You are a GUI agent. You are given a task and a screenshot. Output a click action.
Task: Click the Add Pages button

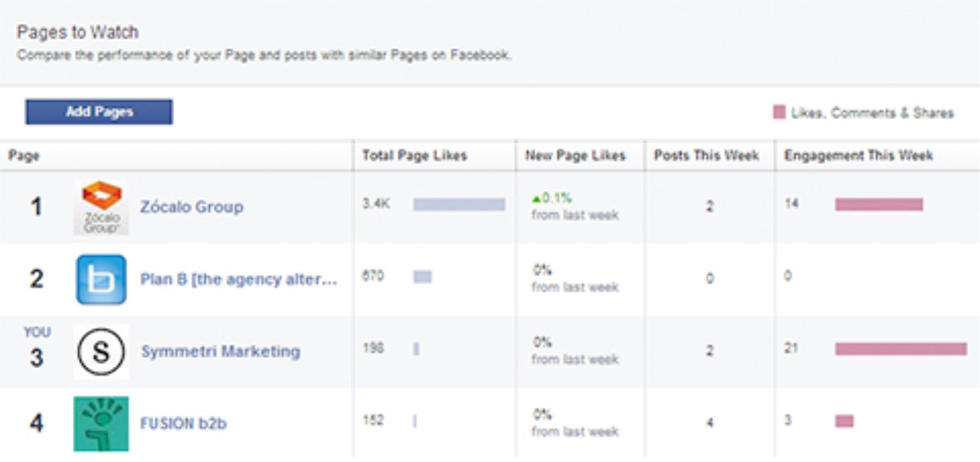coord(99,112)
